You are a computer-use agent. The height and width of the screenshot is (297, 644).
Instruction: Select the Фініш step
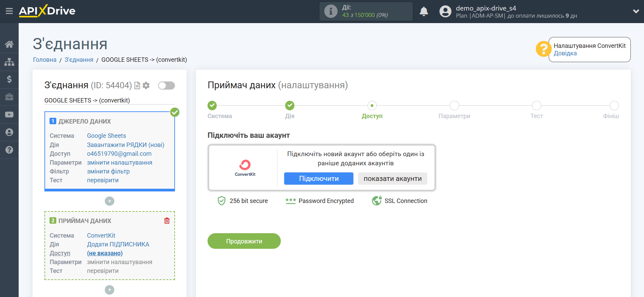(614, 106)
